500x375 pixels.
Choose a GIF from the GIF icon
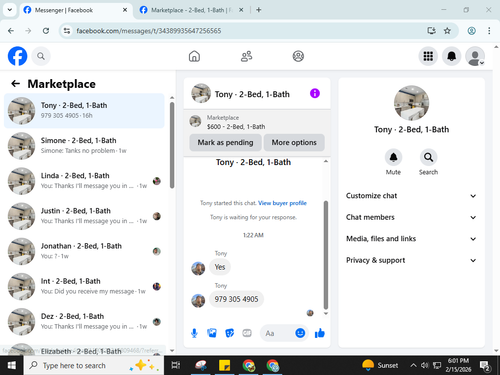point(247,333)
